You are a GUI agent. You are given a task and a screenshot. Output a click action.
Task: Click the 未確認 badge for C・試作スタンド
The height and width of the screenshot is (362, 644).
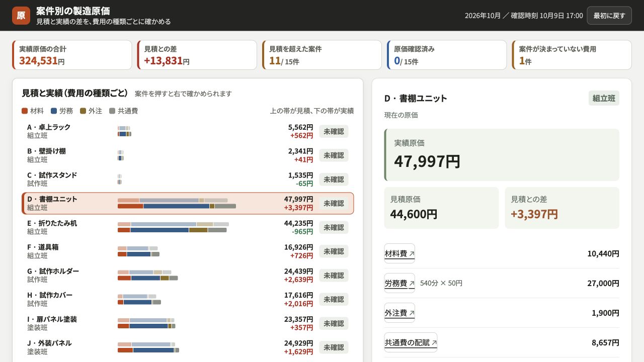pyautogui.click(x=334, y=179)
